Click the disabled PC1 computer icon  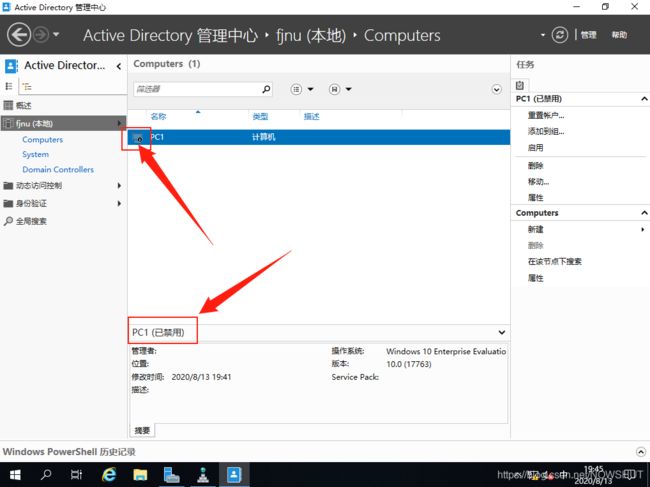[137, 138]
